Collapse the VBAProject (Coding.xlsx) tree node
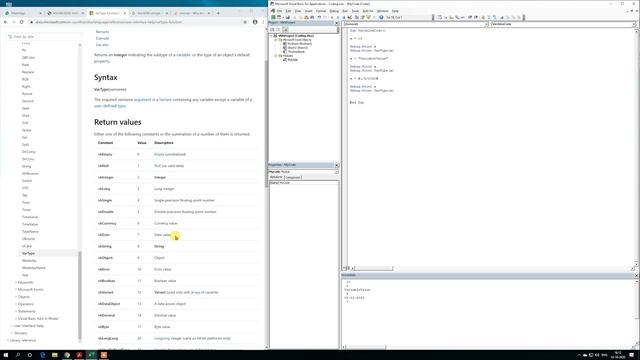640x360 pixels. pos(271,36)
